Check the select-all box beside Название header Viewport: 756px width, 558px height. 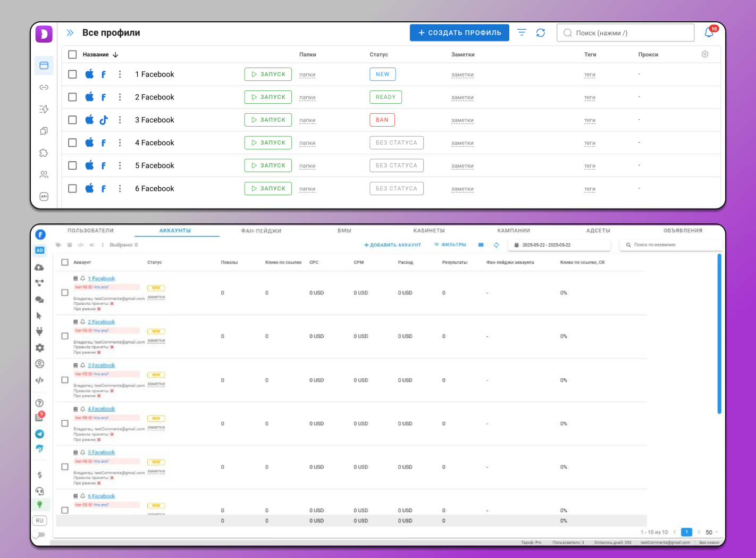coord(73,54)
